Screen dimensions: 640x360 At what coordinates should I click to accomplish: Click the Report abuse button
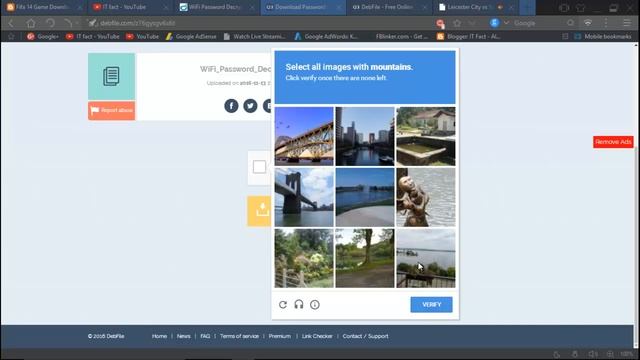tap(111, 110)
